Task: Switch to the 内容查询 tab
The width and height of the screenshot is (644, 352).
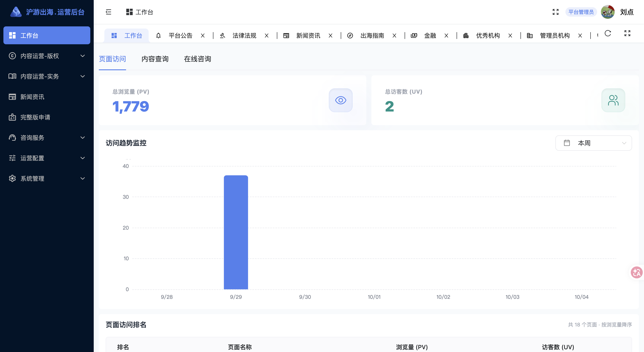Action: pos(155,59)
